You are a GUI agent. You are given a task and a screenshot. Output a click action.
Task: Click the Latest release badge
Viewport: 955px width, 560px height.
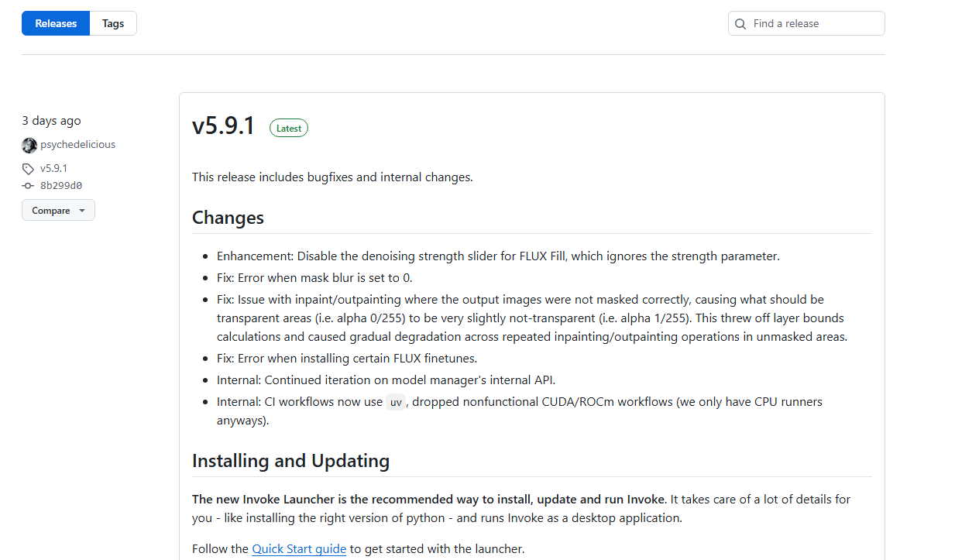(289, 129)
